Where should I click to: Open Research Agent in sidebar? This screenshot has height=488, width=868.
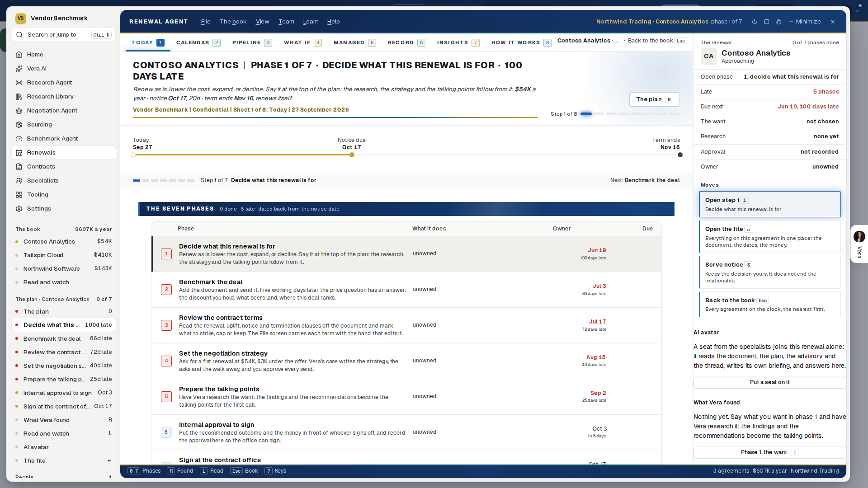pyautogui.click(x=63, y=82)
